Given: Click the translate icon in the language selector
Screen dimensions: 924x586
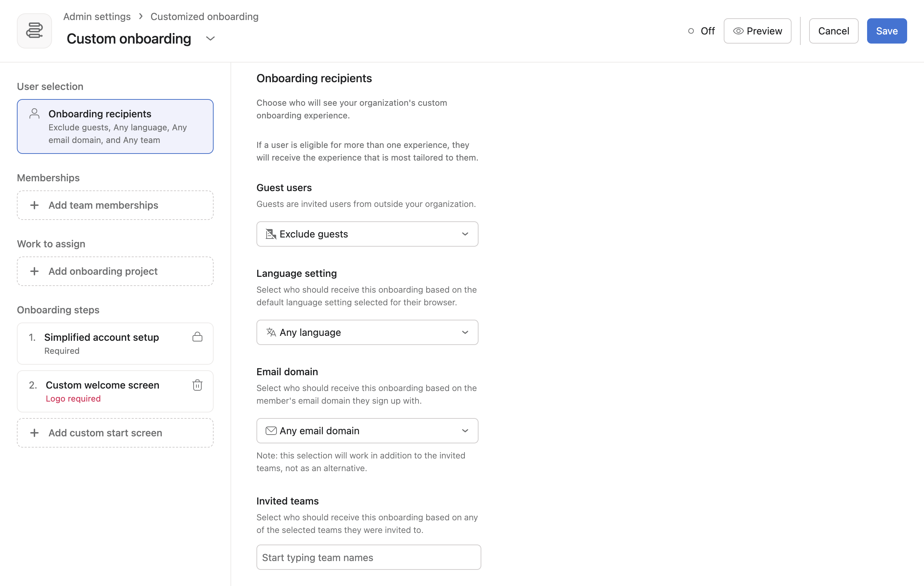Looking at the screenshot, I should point(271,332).
